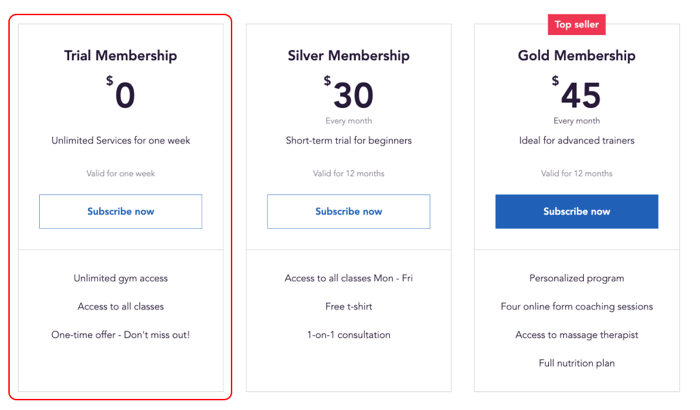Click 'Access to massage therapist' feature
This screenshot has width=700, height=410.
[576, 335]
